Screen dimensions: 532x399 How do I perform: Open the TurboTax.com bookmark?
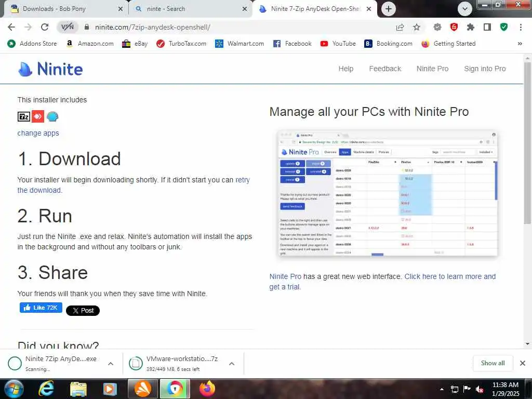point(181,44)
